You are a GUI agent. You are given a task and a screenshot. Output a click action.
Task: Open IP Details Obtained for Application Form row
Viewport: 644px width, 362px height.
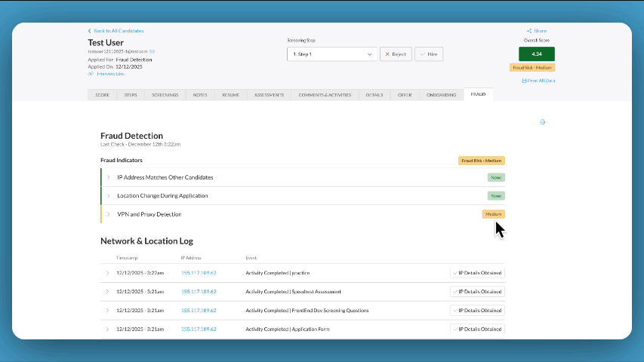coord(477,330)
